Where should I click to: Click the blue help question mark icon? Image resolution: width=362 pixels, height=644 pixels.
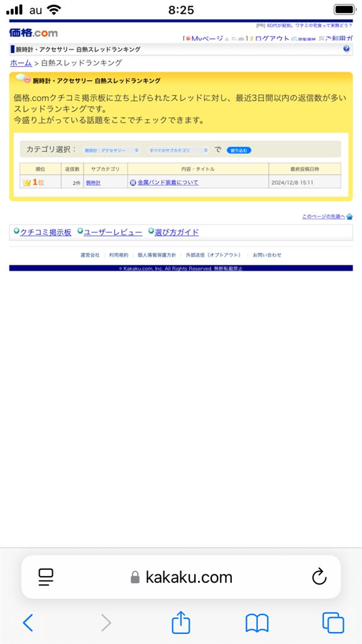(x=346, y=49)
